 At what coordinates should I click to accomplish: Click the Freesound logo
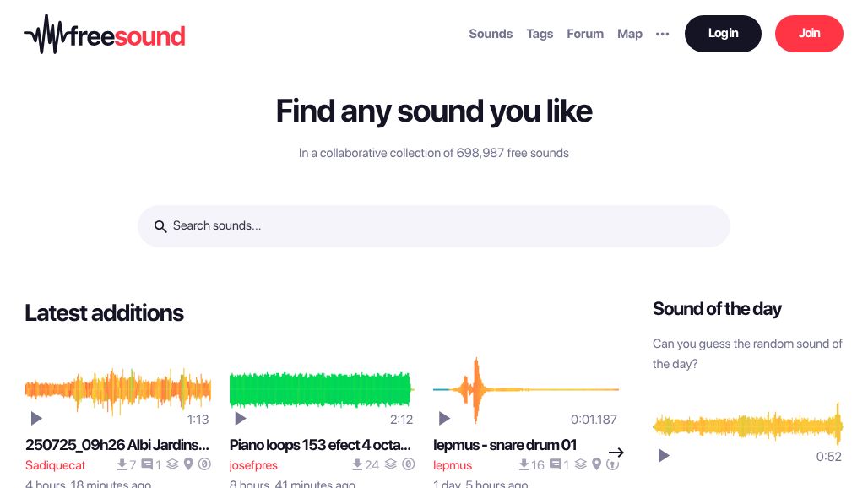tap(105, 35)
